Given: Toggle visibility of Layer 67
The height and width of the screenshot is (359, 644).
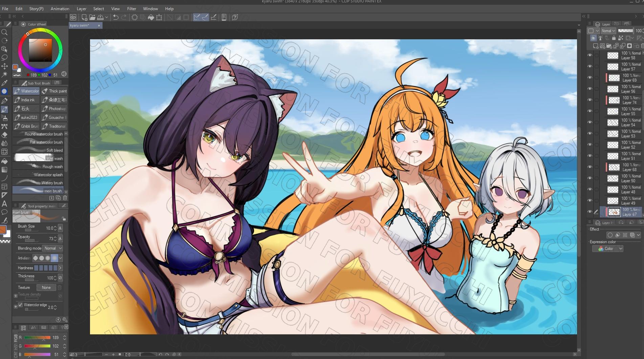Looking at the screenshot, I should [590, 212].
